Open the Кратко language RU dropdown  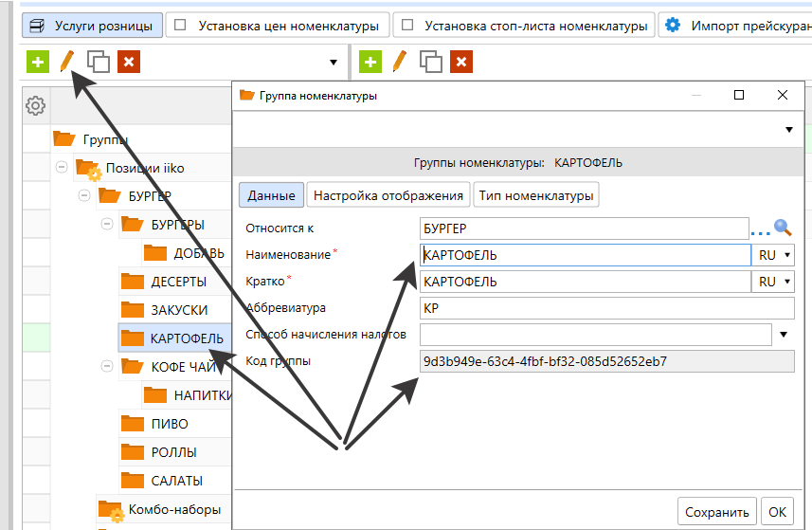[774, 282]
